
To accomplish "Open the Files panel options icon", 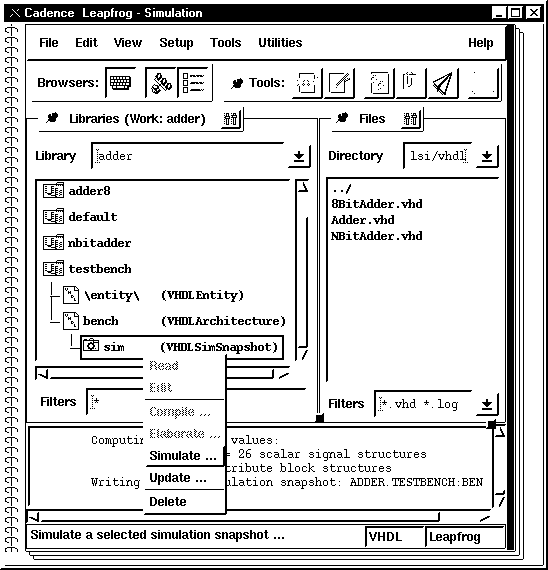I will (x=411, y=118).
